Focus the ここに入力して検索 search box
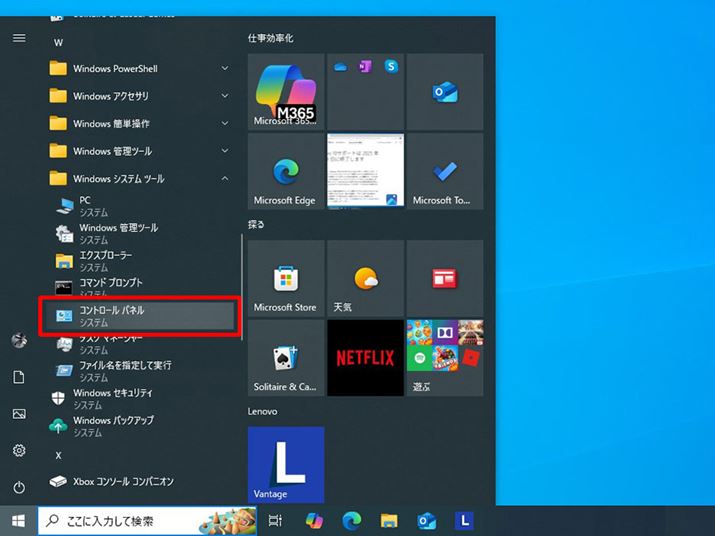This screenshot has height=536, width=715. (x=147, y=520)
